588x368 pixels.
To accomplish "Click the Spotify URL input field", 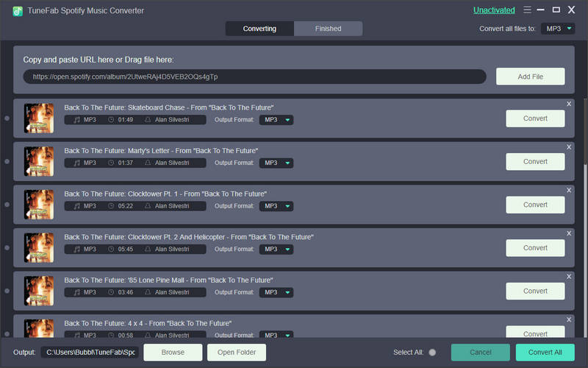I will pyautogui.click(x=254, y=77).
